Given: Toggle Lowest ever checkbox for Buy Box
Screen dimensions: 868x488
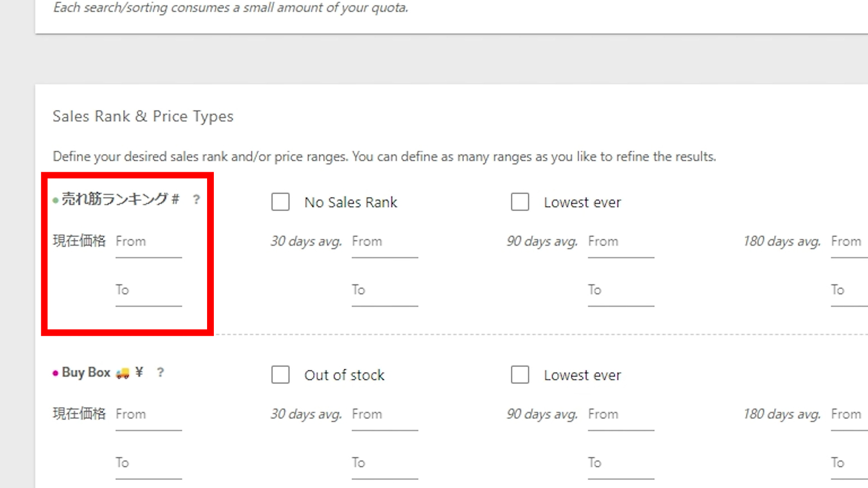Looking at the screenshot, I should pos(520,375).
